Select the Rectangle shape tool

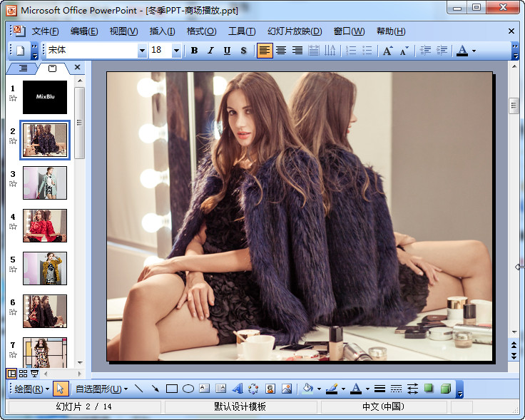point(171,389)
